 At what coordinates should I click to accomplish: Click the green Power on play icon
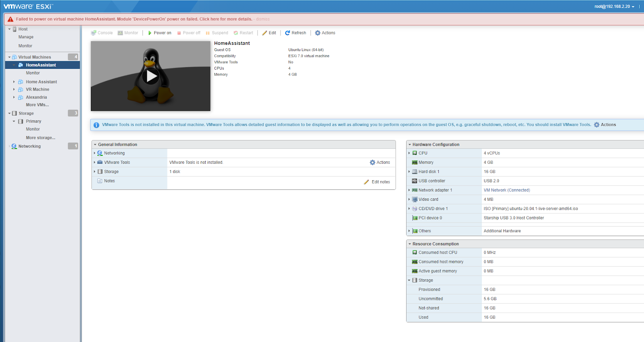[x=150, y=33]
